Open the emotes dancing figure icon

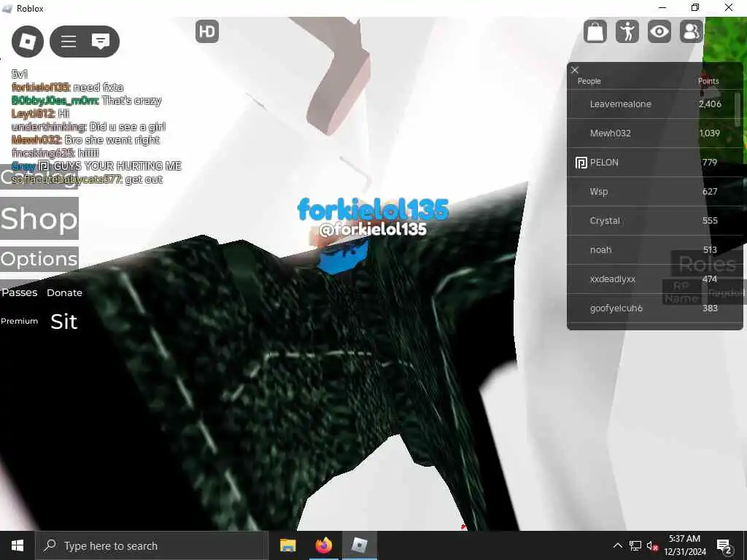point(627,31)
